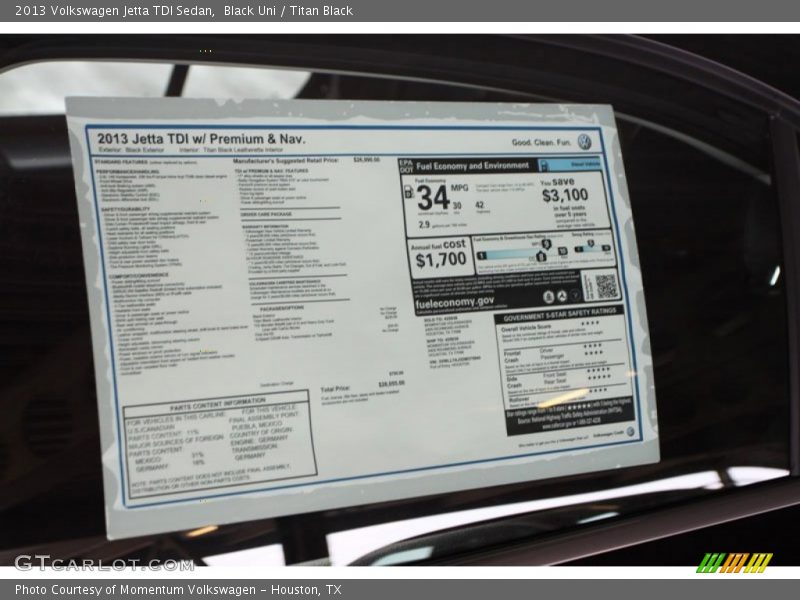
Task: Click the $1,700 annual fuel cost box
Action: (440, 257)
